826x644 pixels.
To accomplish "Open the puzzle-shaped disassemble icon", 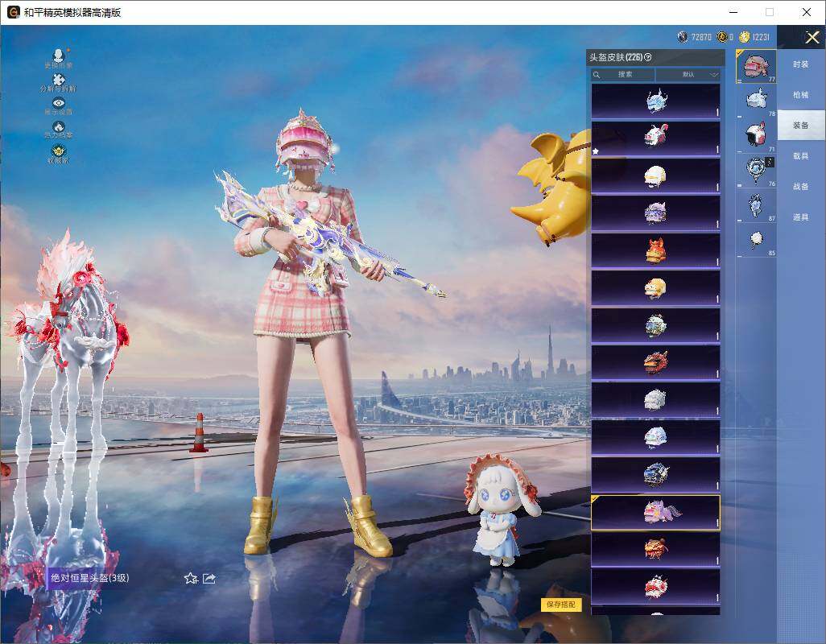I will (59, 83).
